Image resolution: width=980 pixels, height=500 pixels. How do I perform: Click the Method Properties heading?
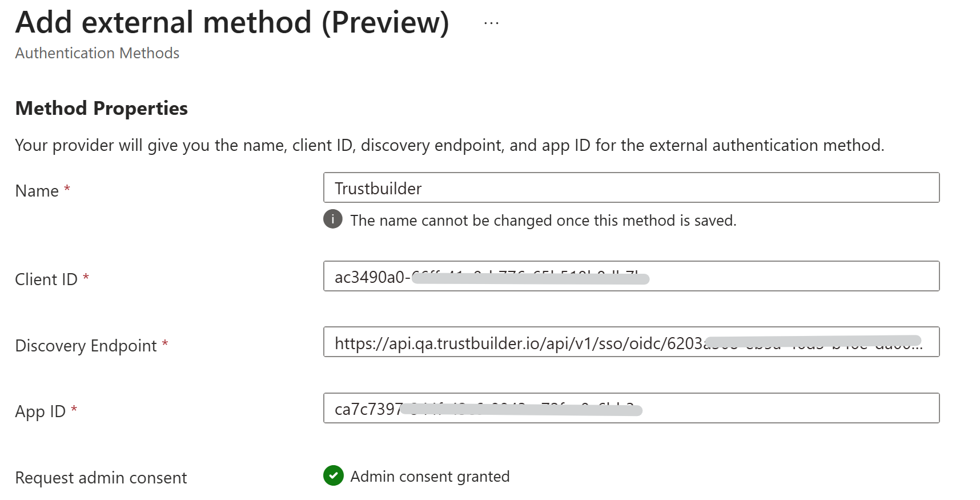pos(101,108)
